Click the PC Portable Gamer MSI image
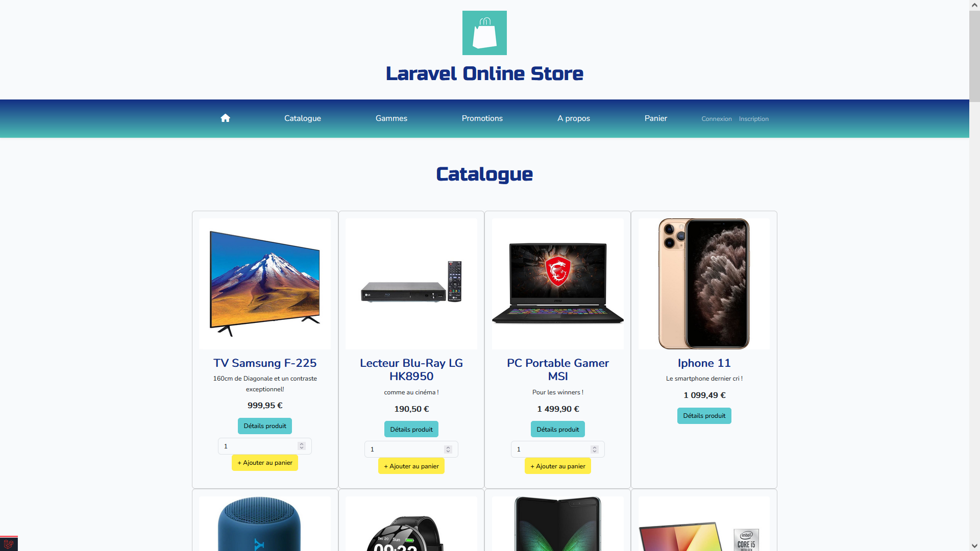The height and width of the screenshot is (551, 980). (557, 283)
